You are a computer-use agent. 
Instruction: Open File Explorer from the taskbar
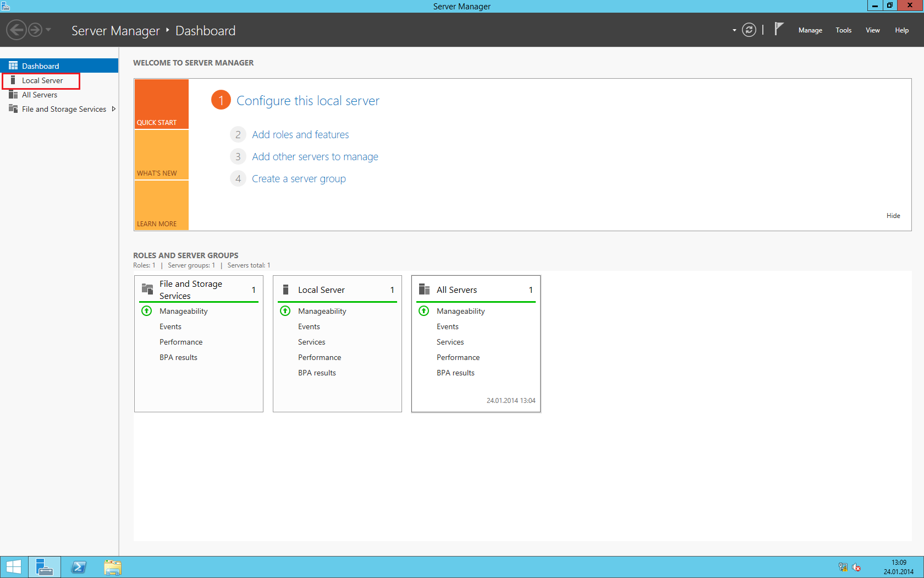(113, 567)
